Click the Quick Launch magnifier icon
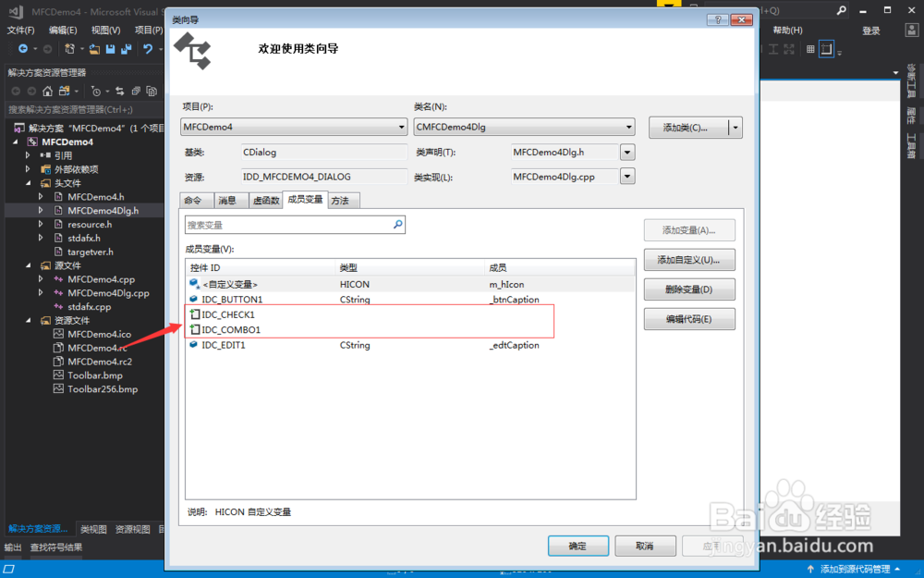This screenshot has width=924, height=578. coord(842,10)
